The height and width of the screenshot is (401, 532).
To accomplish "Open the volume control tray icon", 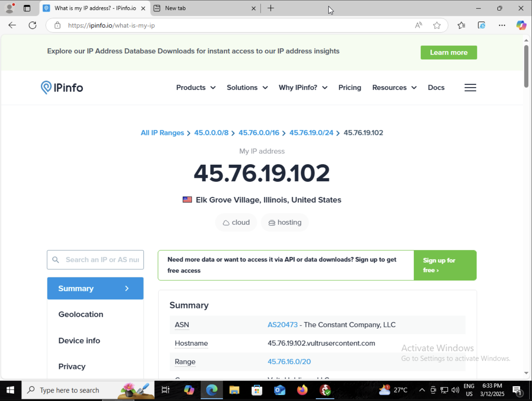I will [455, 390].
